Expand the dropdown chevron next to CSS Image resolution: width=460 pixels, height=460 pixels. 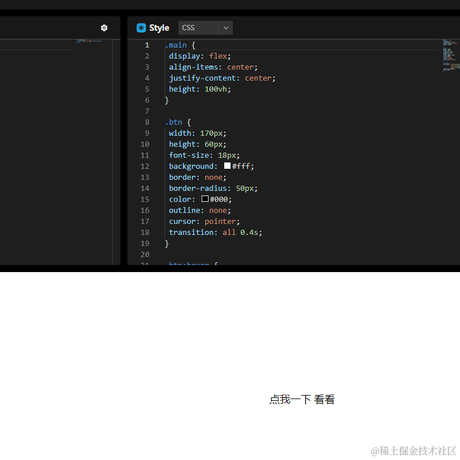coord(226,28)
